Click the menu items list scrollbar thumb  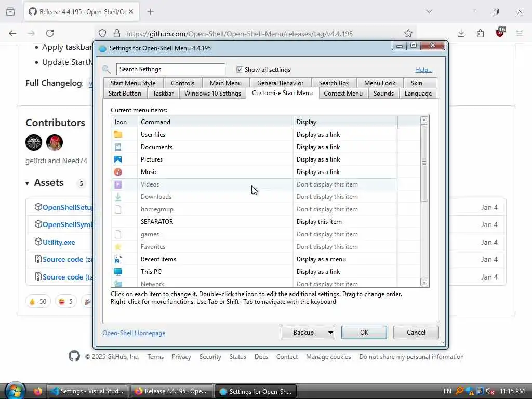click(x=424, y=163)
